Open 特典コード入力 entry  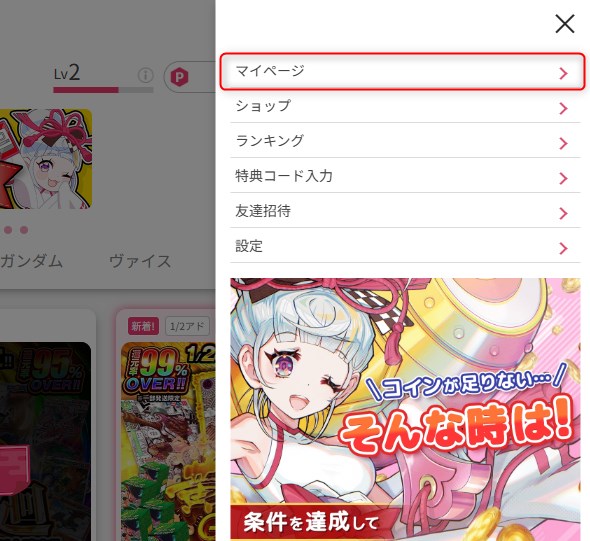pyautogui.click(x=405, y=176)
